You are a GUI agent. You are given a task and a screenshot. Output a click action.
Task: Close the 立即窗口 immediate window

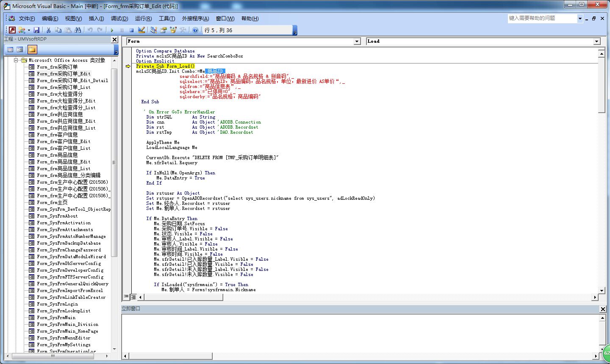(603, 309)
